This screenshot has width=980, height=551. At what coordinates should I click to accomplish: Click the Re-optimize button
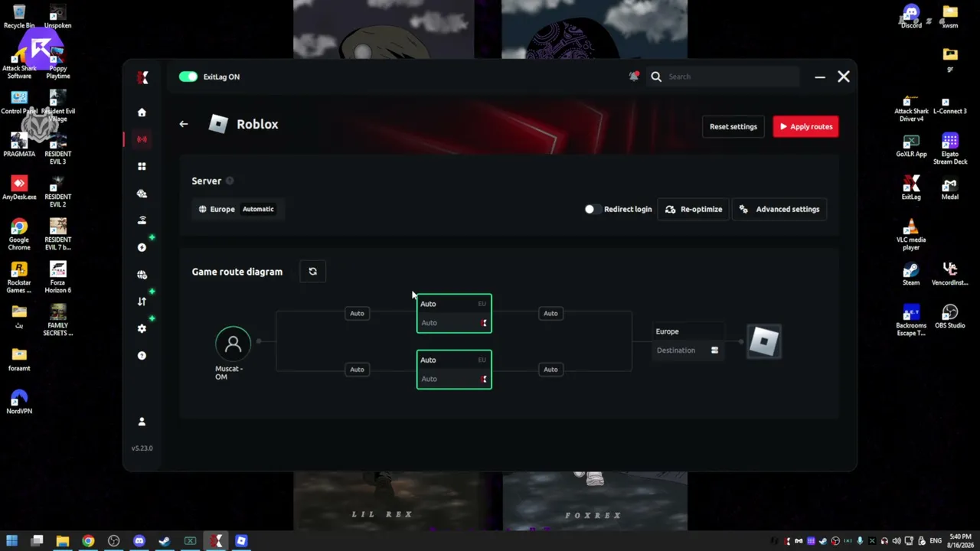tap(694, 209)
